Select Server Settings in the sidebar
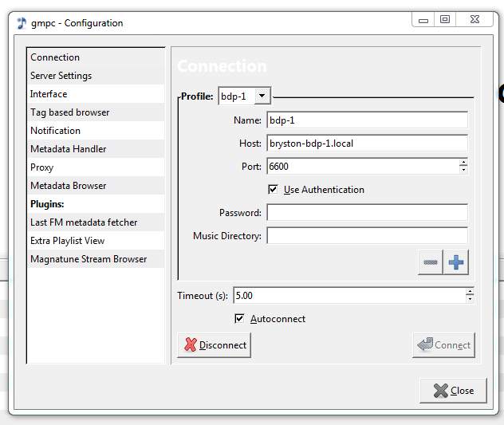Screen dimensions: 504x425 click(x=61, y=76)
